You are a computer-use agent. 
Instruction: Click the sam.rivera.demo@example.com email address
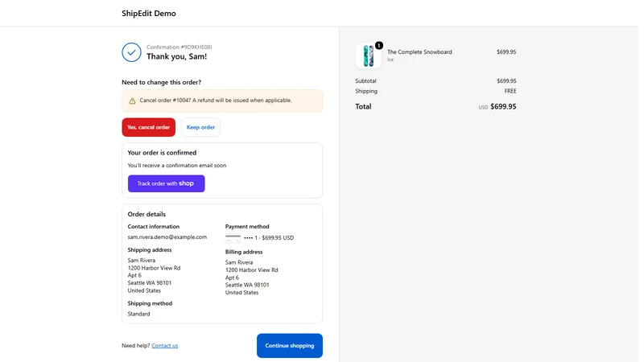[167, 237]
